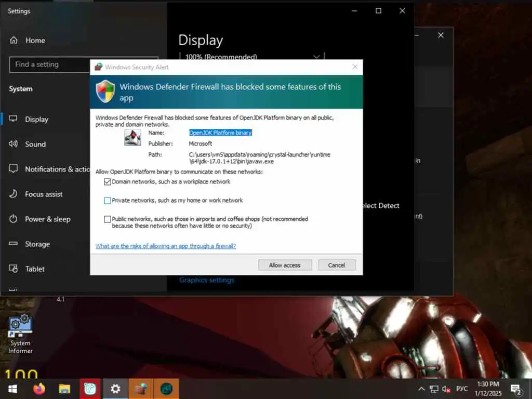Open the notification center icon
The height and width of the screenshot is (399, 532).
tap(516, 390)
